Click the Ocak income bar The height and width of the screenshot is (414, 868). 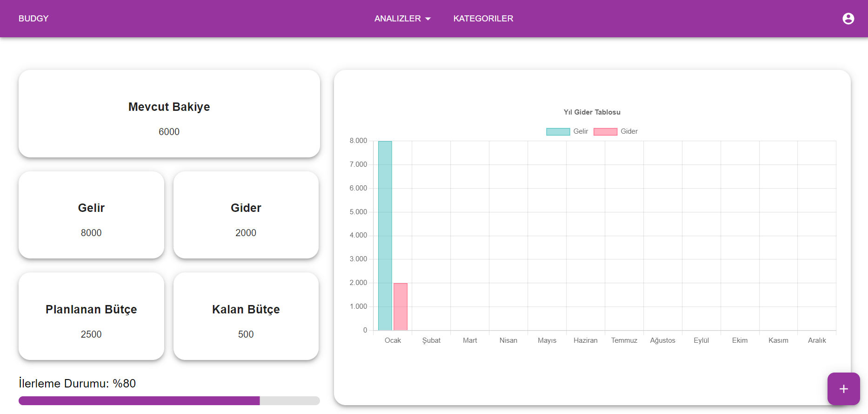pyautogui.click(x=385, y=236)
